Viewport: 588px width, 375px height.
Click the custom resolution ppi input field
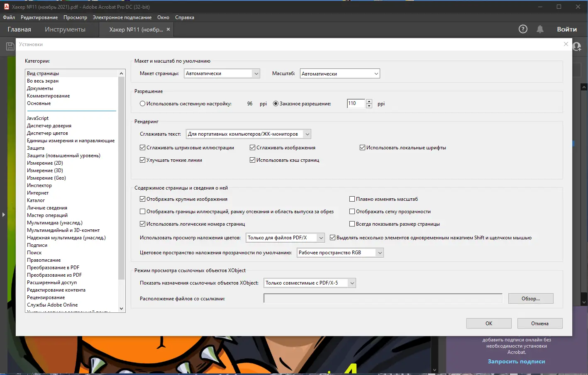pos(356,104)
